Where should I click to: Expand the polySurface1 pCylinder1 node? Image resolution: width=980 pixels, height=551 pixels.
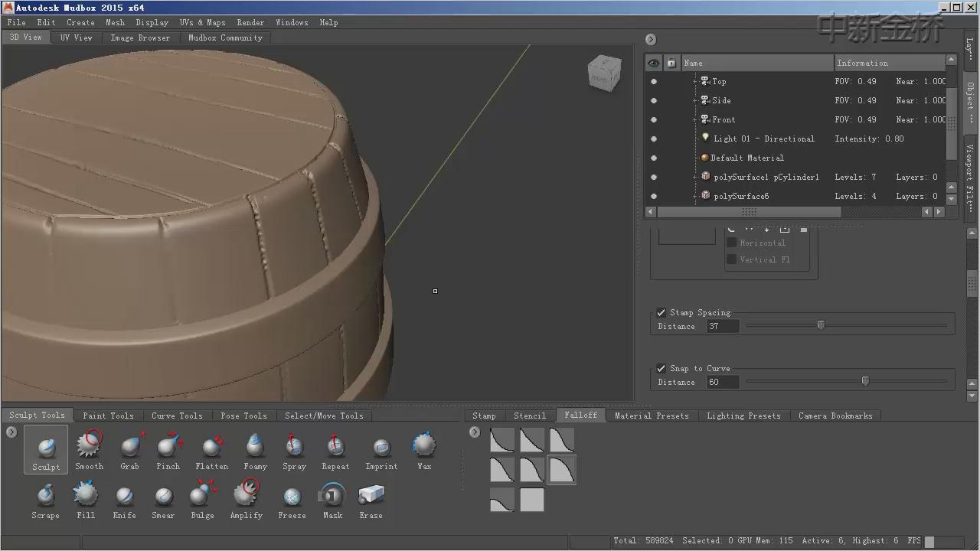(695, 177)
